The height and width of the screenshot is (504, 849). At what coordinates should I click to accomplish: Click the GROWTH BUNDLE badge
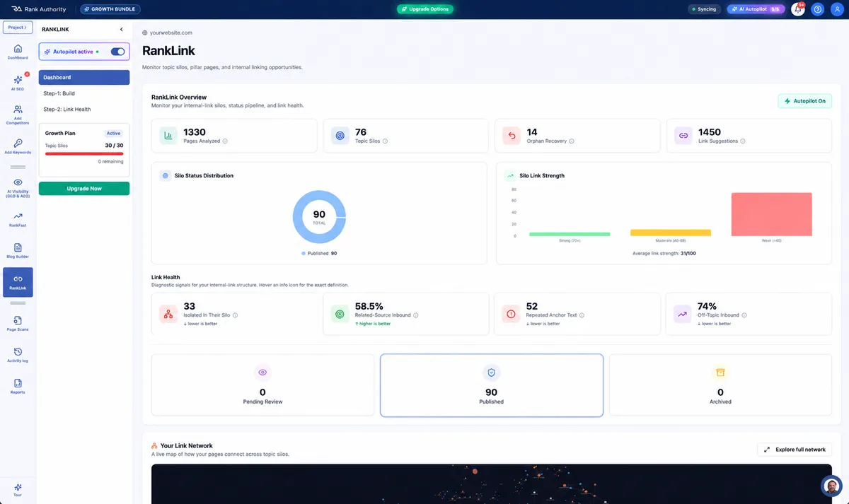(110, 9)
